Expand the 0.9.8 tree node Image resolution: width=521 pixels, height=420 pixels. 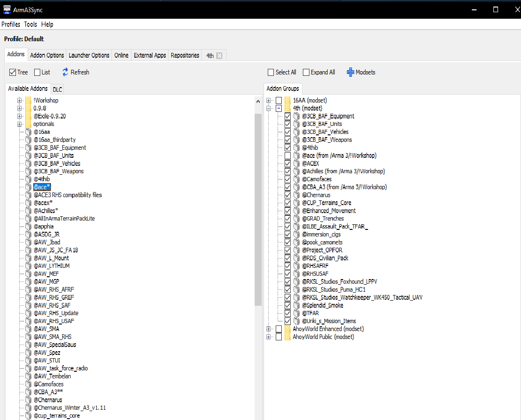[x=19, y=108]
